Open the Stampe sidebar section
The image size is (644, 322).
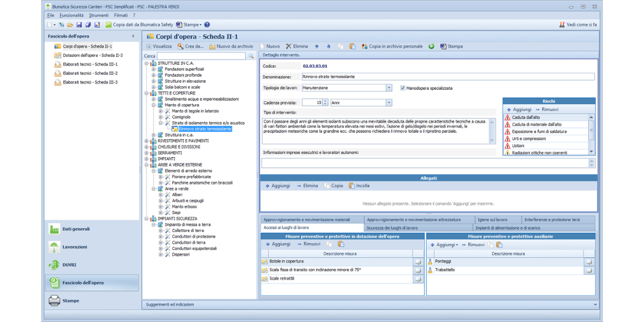(70, 301)
